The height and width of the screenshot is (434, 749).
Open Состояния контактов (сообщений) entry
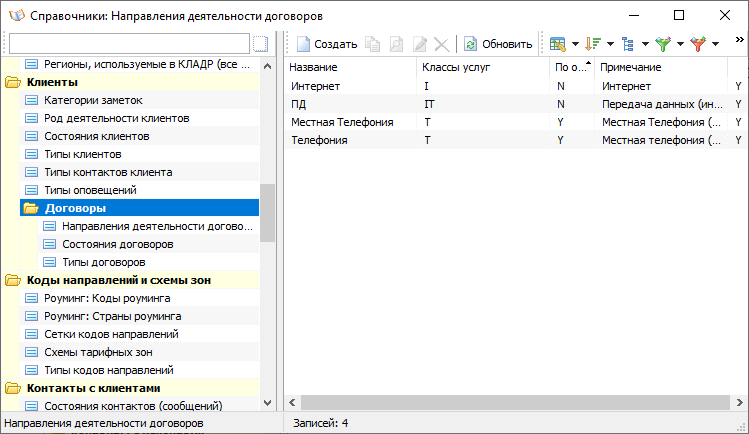tap(133, 406)
